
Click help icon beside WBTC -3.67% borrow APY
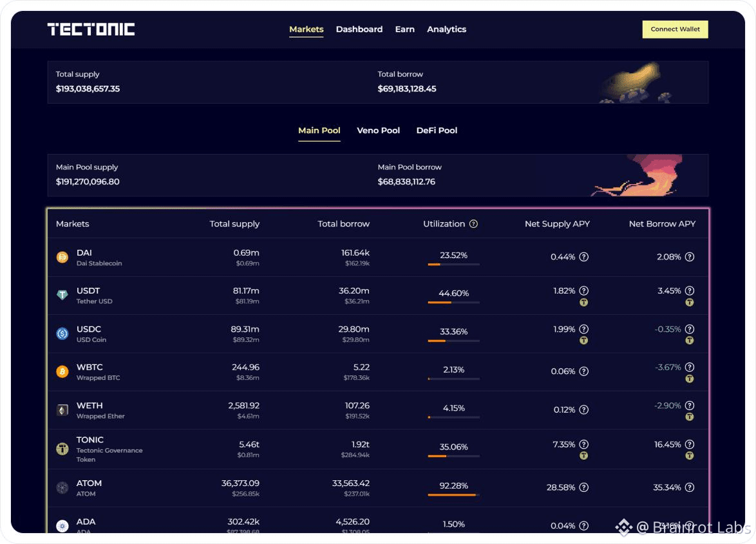point(690,367)
